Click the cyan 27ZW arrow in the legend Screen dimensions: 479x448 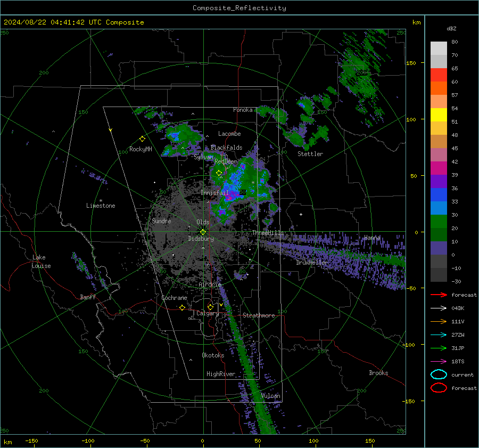(x=439, y=335)
